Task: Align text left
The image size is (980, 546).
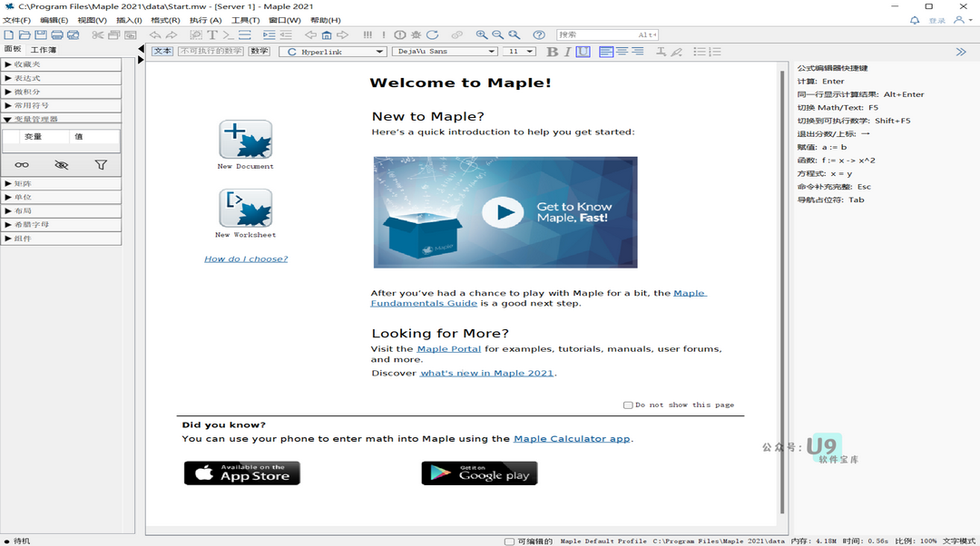Action: (605, 52)
